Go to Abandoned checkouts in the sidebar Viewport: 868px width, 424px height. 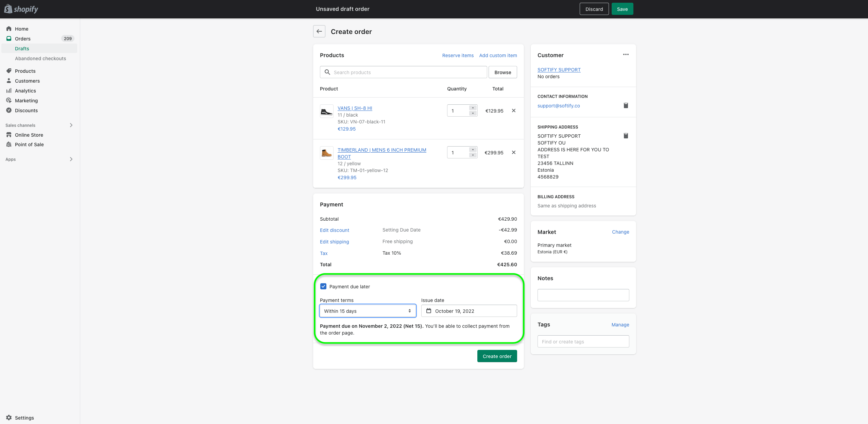(x=40, y=58)
